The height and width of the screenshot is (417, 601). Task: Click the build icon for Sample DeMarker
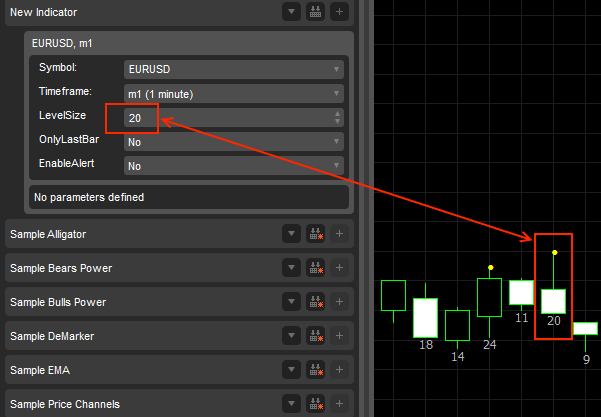click(315, 336)
